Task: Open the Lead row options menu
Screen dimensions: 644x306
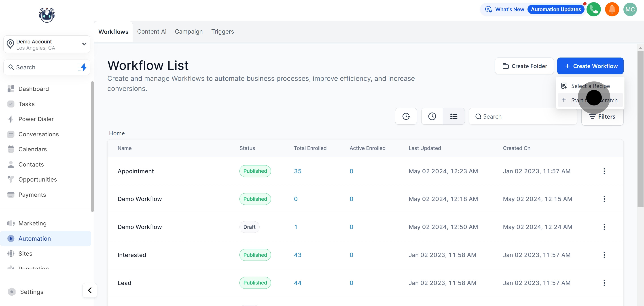Action: click(x=604, y=283)
